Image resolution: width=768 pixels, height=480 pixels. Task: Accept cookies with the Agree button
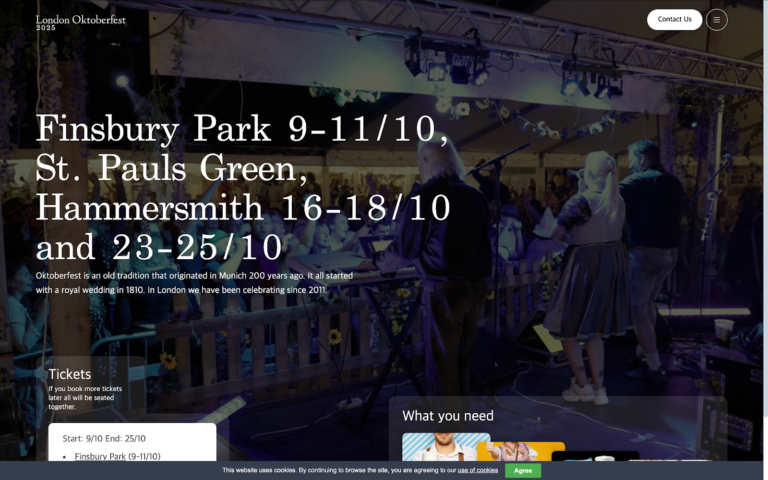(x=522, y=470)
